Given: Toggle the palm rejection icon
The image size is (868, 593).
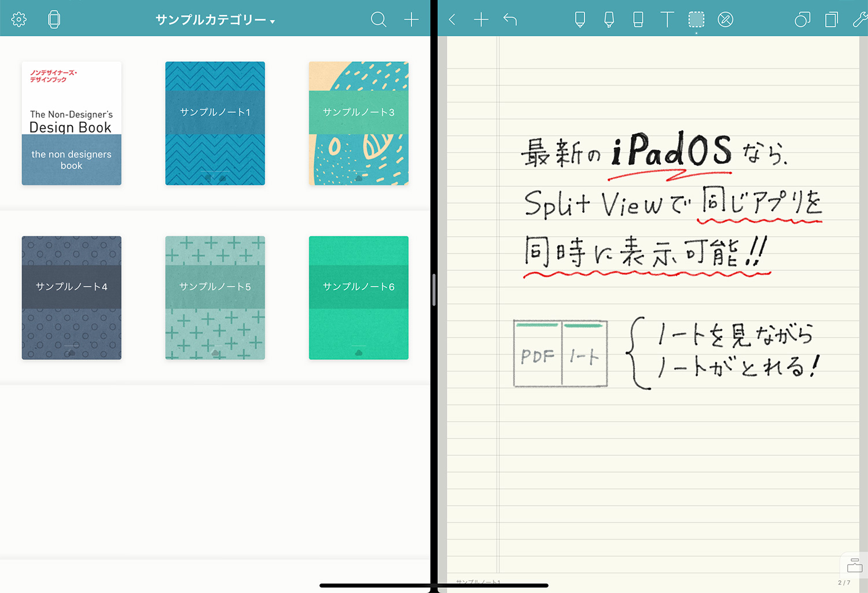Looking at the screenshot, I should 725,20.
